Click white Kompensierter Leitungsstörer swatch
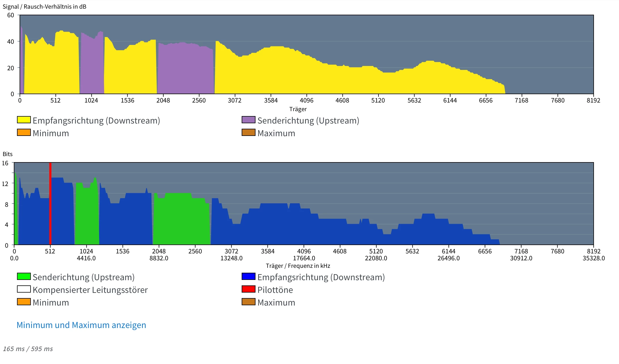Image resolution: width=619 pixels, height=364 pixels. coord(24,289)
